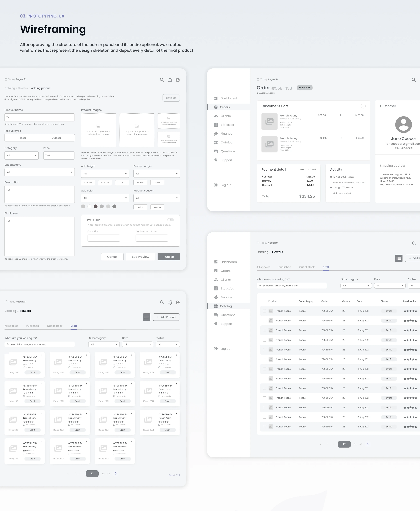Viewport: 420px width, 511px height.
Task: Click the Product name text field
Action: tap(40, 117)
